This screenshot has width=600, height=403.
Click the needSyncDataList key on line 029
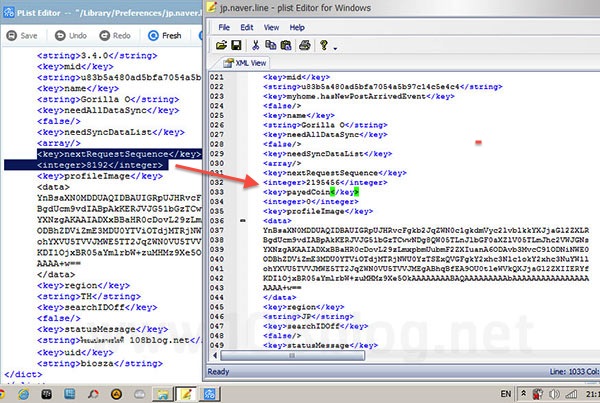[328, 154]
